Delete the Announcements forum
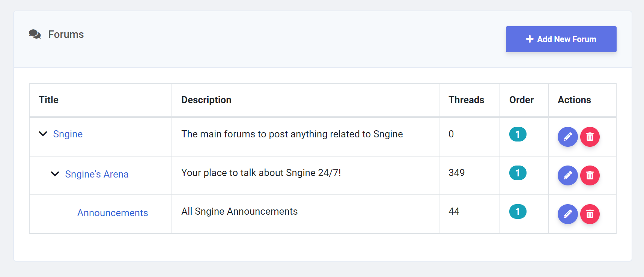Viewport: 644px width, 277px height. (x=590, y=214)
